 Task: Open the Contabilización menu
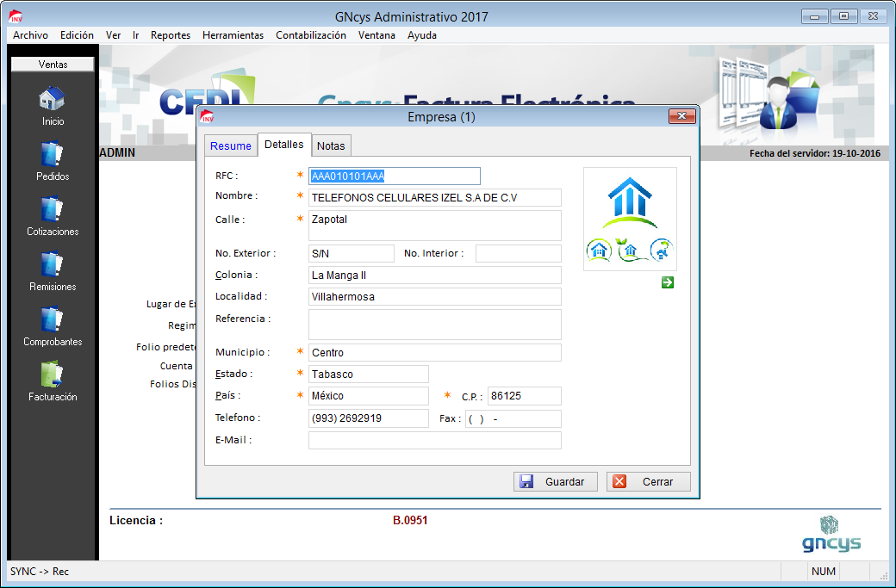click(311, 35)
